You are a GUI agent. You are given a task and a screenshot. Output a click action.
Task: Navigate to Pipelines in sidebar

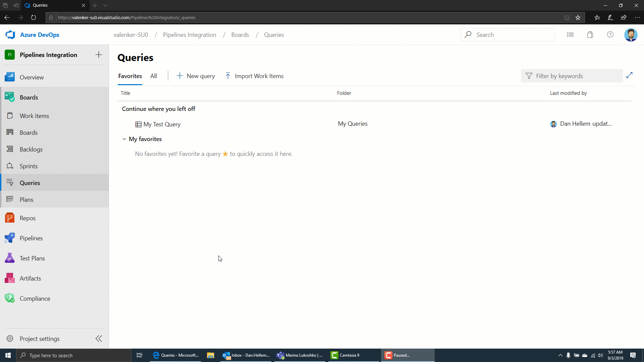tap(31, 238)
